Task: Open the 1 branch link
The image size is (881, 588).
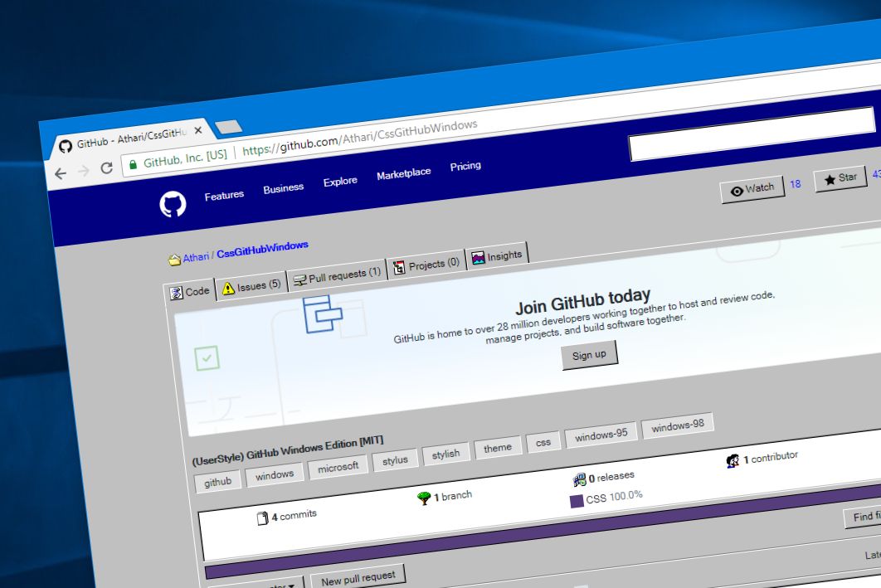Action: [452, 496]
